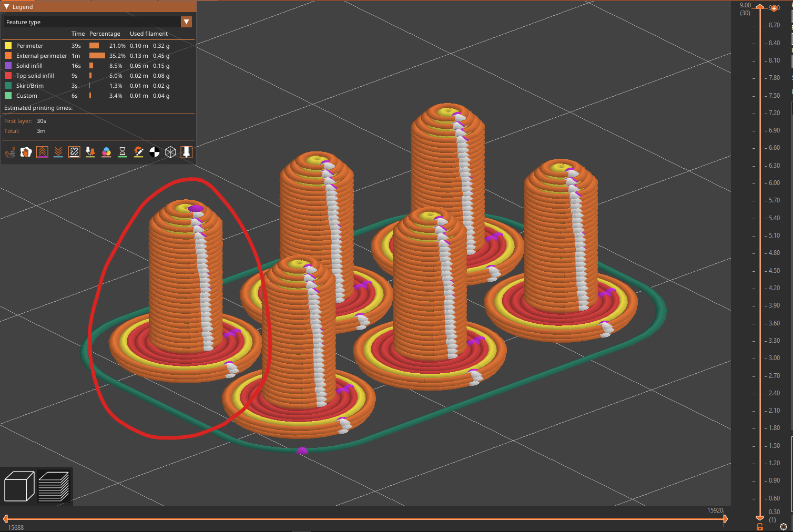This screenshot has height=532, width=793.
Task: Click the left thumb of horizontal moves slider
Action: (x=5, y=519)
